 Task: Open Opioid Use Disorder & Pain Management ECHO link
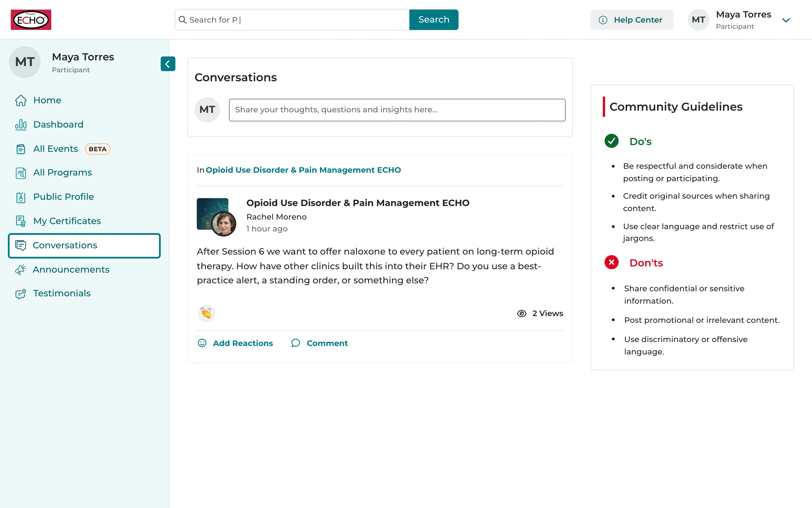[303, 170]
